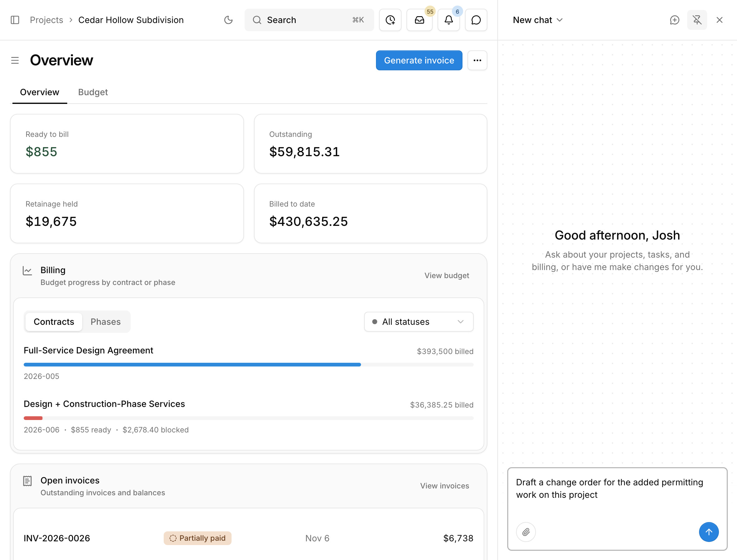Follow the View invoices link
The height and width of the screenshot is (560, 737).
coord(444,486)
